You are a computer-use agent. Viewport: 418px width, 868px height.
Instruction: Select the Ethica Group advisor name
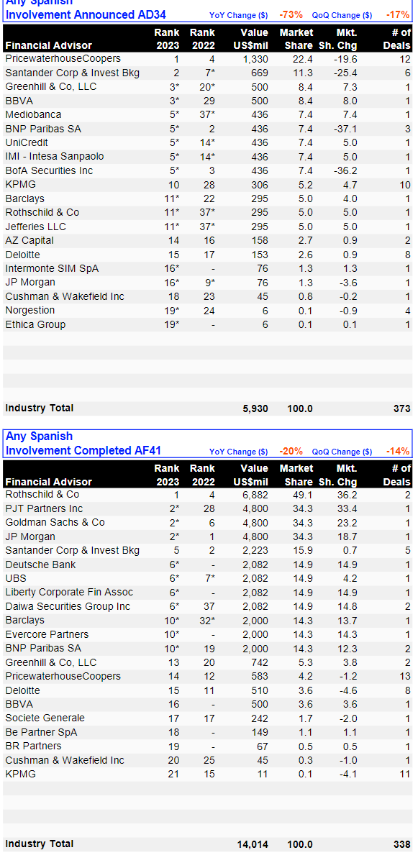pos(35,324)
